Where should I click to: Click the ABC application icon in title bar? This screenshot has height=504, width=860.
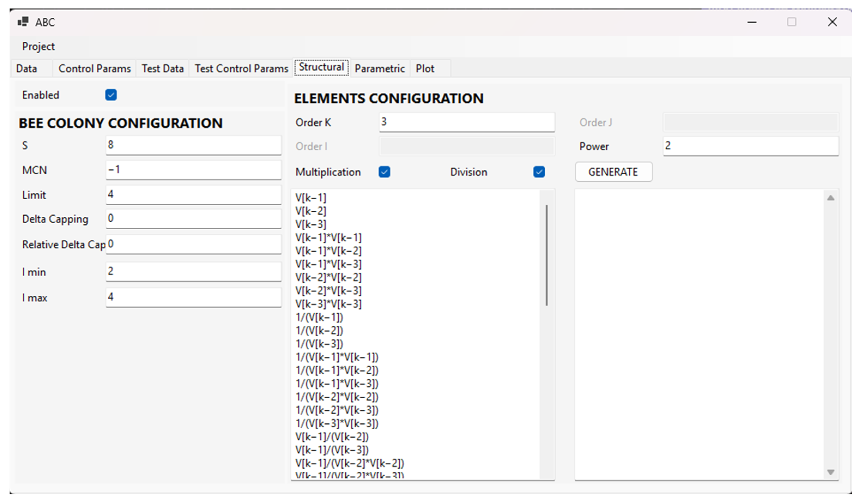23,22
